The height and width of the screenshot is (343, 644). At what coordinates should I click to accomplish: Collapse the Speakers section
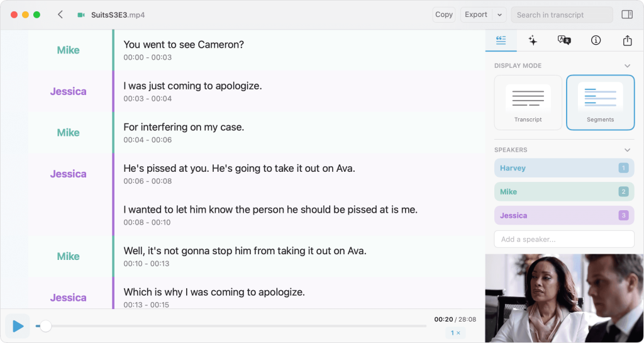(627, 150)
